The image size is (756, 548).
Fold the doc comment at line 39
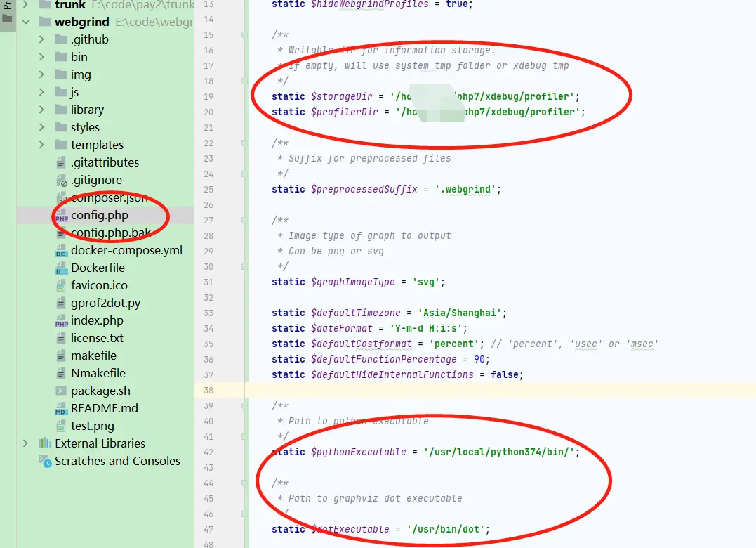pos(244,405)
